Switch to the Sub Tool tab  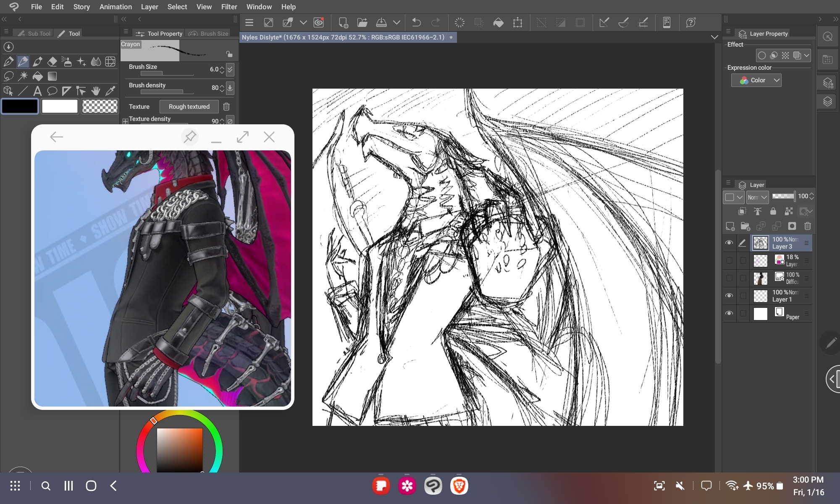(x=34, y=34)
